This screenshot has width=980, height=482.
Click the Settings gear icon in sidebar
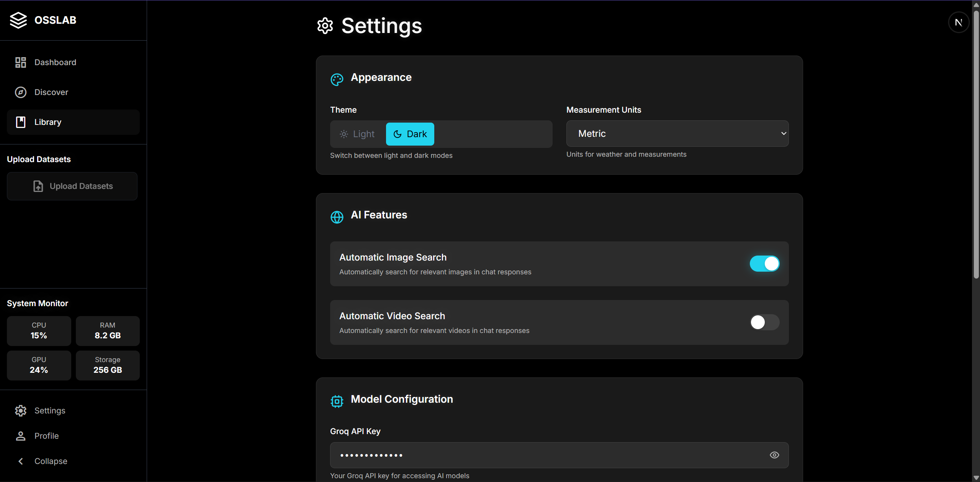point(20,411)
